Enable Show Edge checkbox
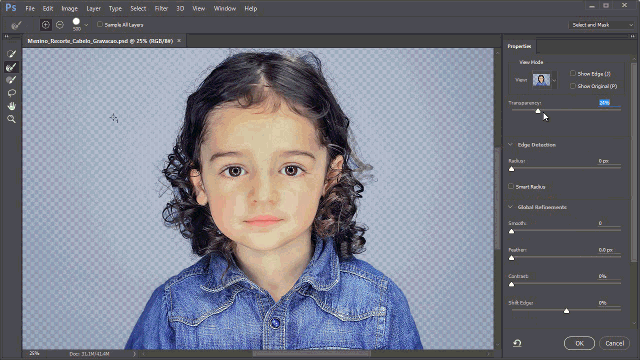The image size is (640, 360). coord(573,73)
